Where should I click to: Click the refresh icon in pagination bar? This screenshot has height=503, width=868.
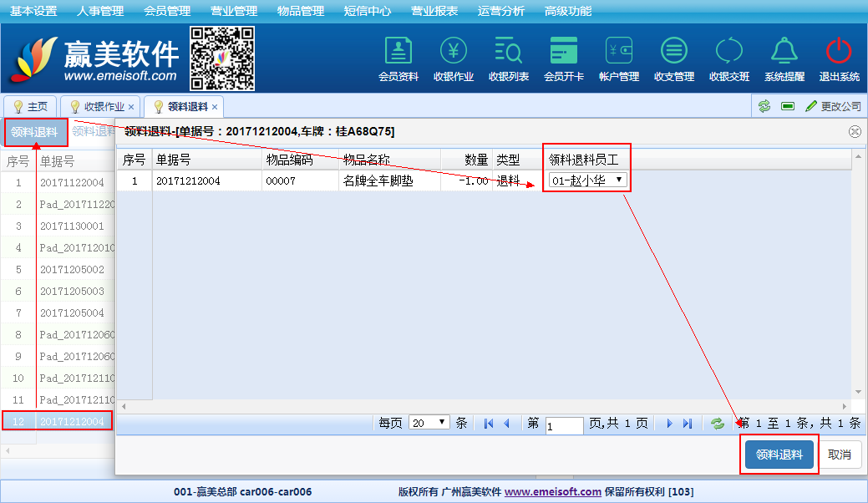(x=718, y=424)
